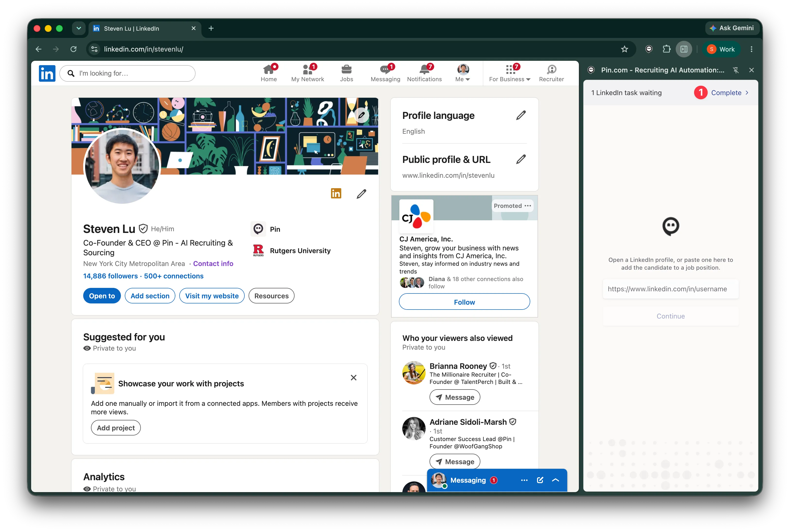Image resolution: width=790 pixels, height=532 pixels.
Task: Message Adriane Sidoli-Marsh
Action: click(x=455, y=462)
